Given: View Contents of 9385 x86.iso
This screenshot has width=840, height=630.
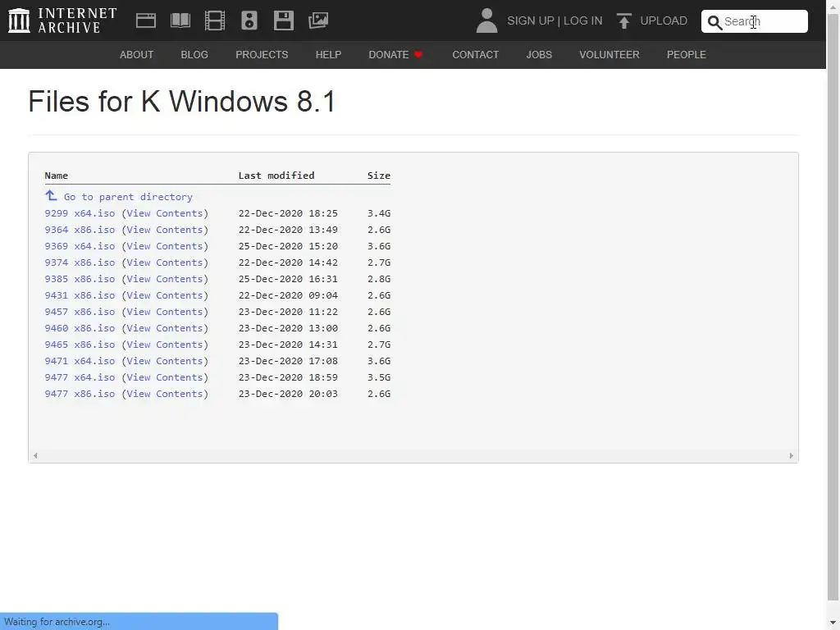Looking at the screenshot, I should pos(164,279).
